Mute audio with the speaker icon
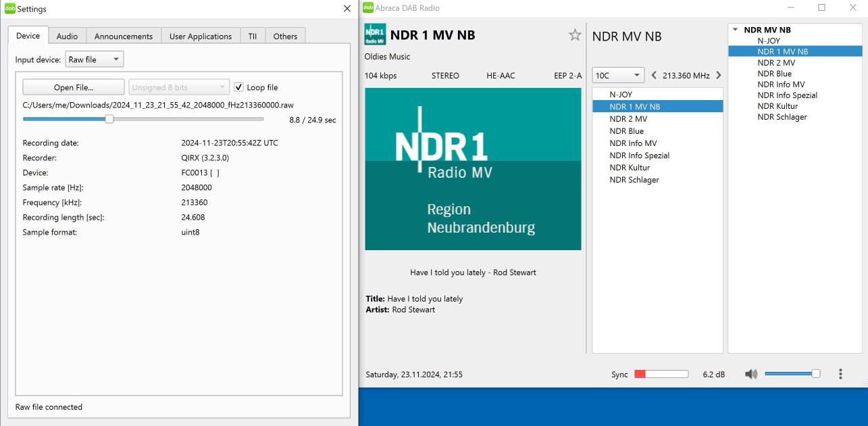868x426 pixels. (x=751, y=374)
